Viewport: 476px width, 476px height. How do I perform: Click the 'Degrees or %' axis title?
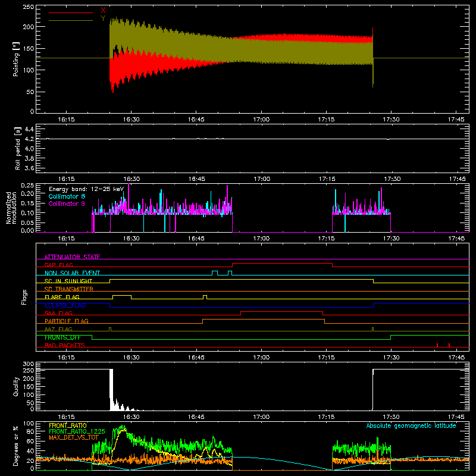coord(16,446)
